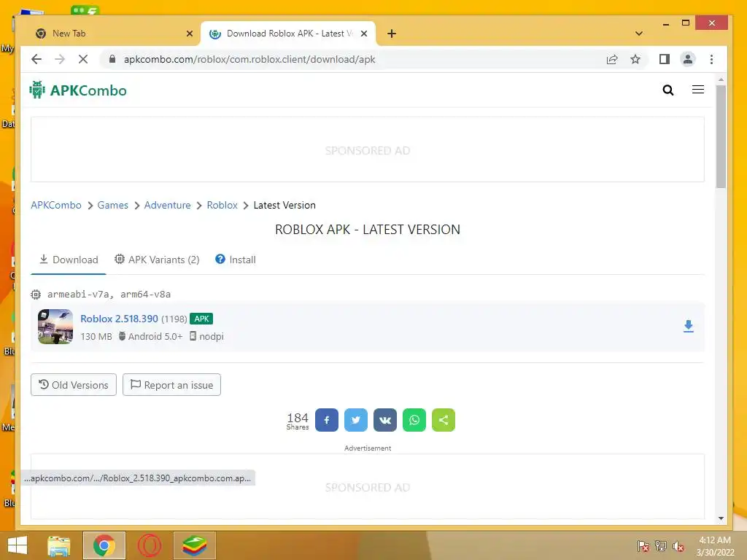
Task: Close the New Tab tab
Action: click(189, 34)
